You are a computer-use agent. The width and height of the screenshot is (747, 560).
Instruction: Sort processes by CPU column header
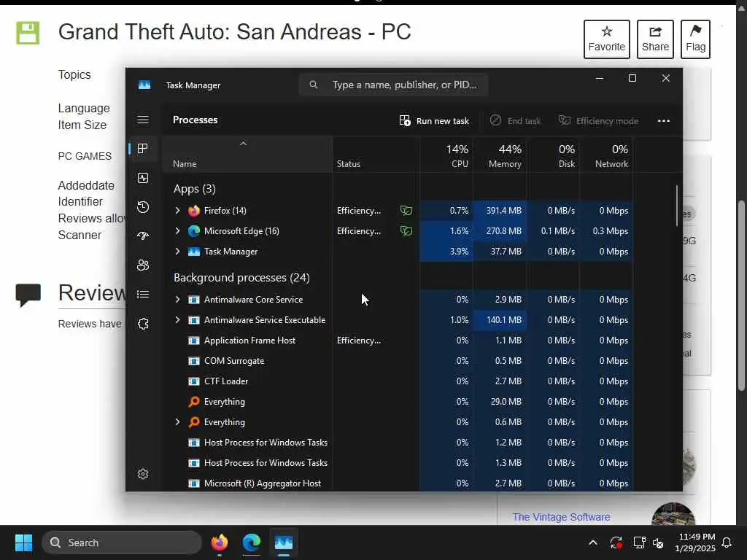(447, 156)
